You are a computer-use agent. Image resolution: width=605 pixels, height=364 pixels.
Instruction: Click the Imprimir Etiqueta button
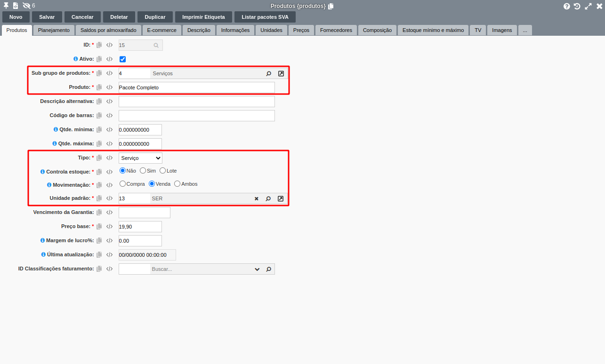point(203,17)
